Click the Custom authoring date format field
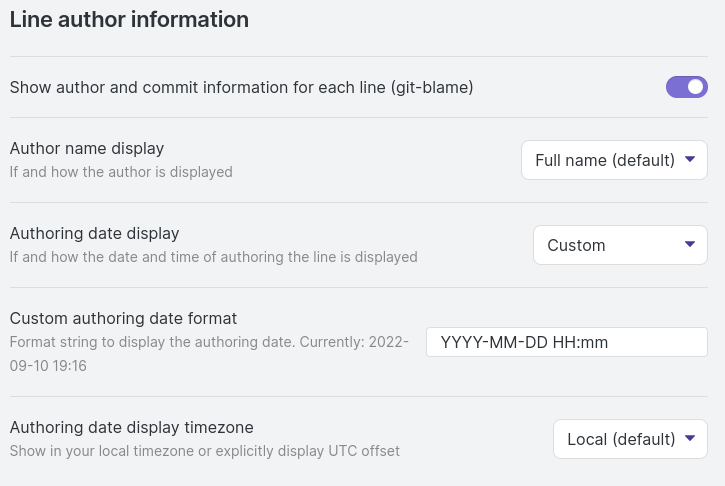Image resolution: width=725 pixels, height=486 pixels. (566, 342)
